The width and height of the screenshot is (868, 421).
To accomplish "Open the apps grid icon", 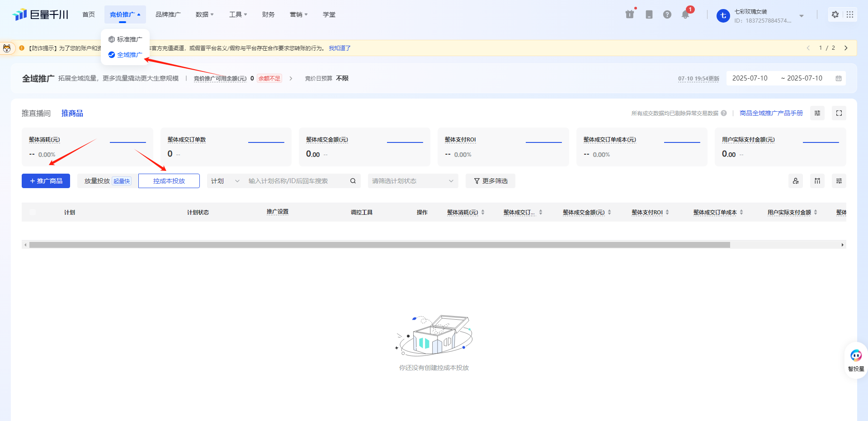I will pyautogui.click(x=850, y=14).
